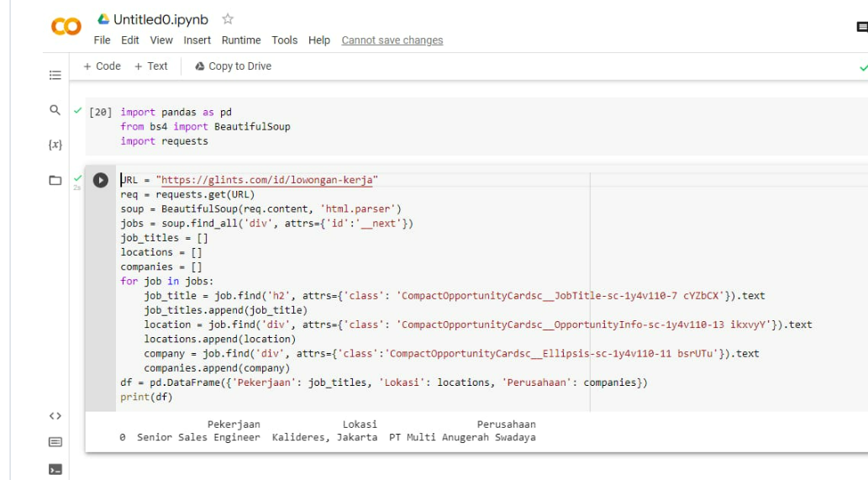Click the Cannot save changes link
868x480 pixels.
392,40
